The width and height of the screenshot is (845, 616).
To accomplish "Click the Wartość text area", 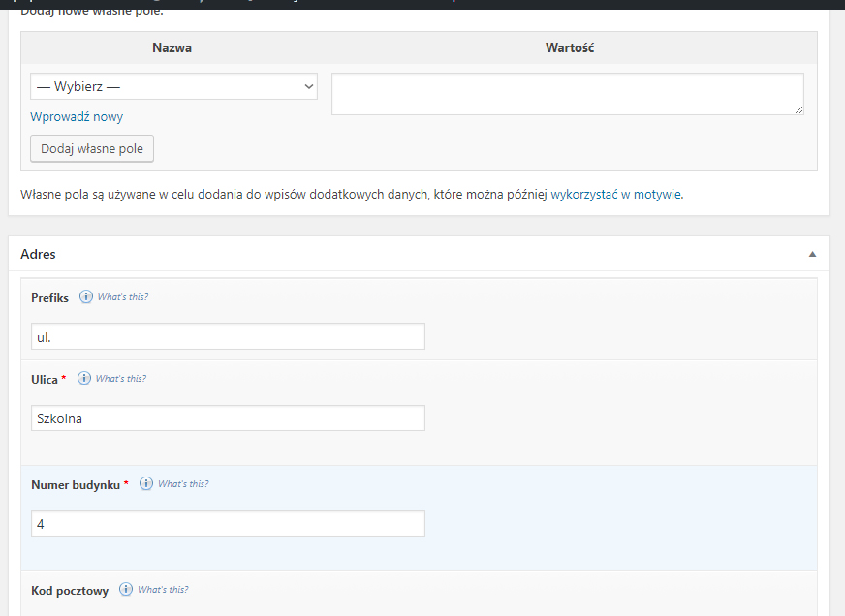I will click(568, 94).
